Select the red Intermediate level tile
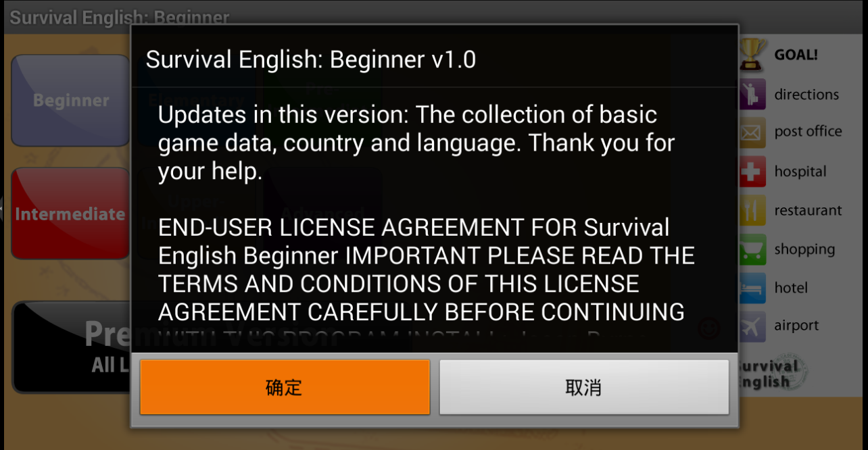This screenshot has width=868, height=450. pos(70,214)
